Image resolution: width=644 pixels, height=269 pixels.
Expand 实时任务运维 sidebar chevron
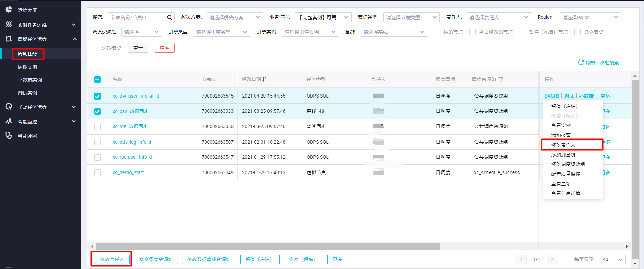tap(74, 25)
